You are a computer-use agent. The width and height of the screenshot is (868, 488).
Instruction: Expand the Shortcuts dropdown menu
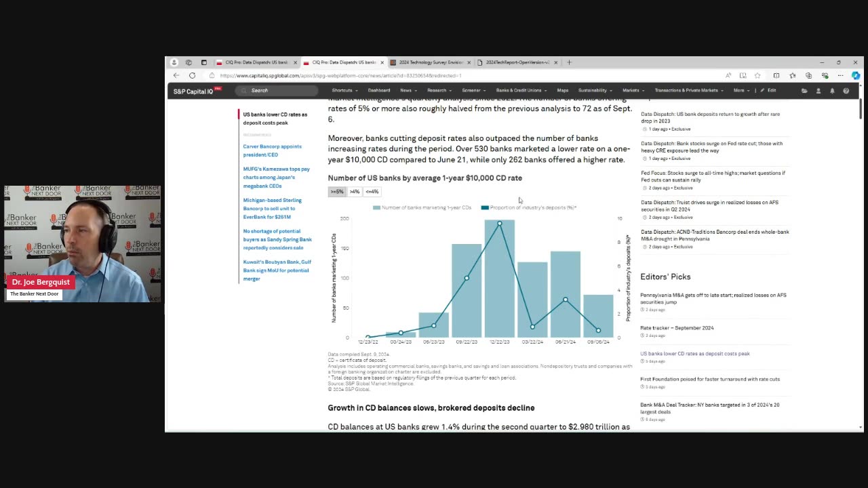(344, 90)
